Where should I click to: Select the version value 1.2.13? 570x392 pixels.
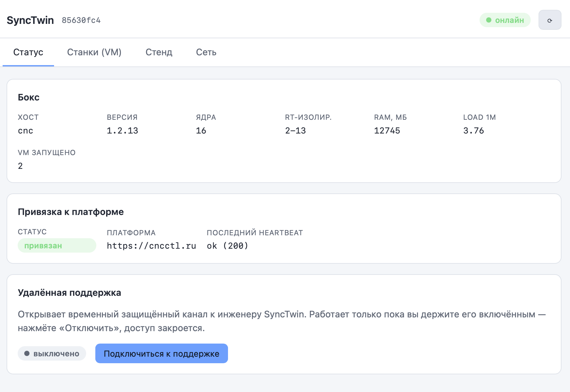pos(123,131)
